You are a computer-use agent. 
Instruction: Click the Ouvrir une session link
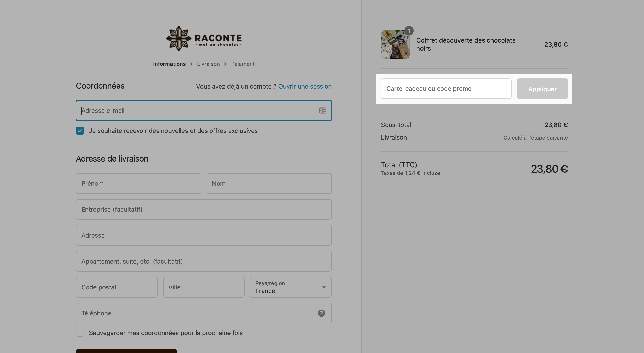coord(305,86)
